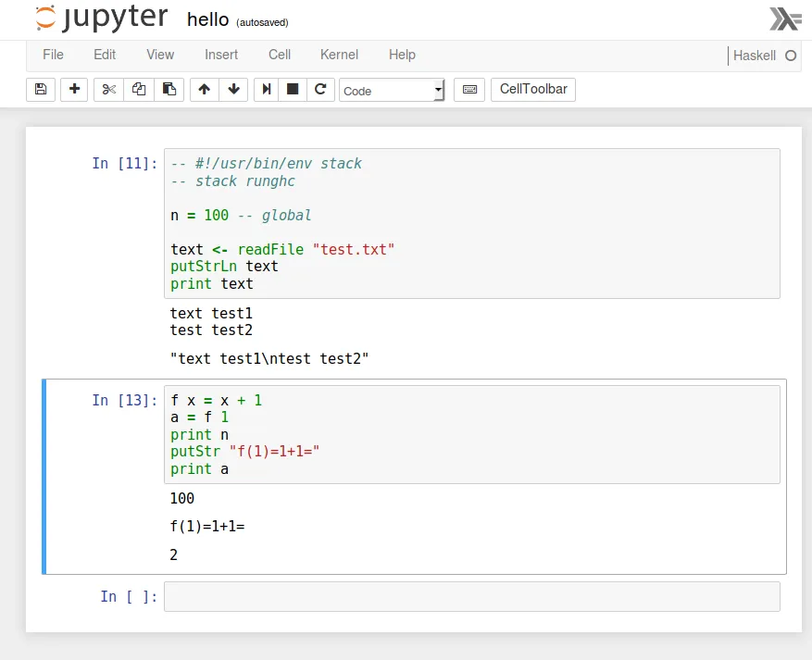This screenshot has width=812, height=660.
Task: Move selected cell down arrow
Action: [233, 90]
